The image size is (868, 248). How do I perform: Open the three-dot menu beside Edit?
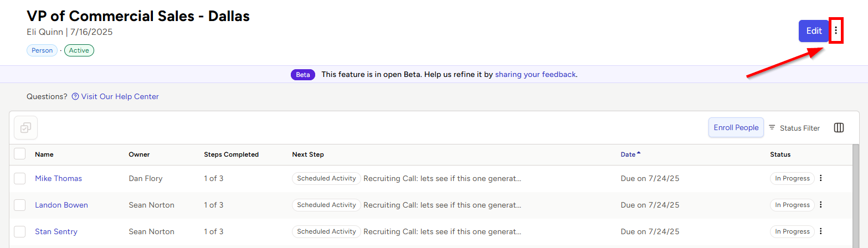point(836,31)
